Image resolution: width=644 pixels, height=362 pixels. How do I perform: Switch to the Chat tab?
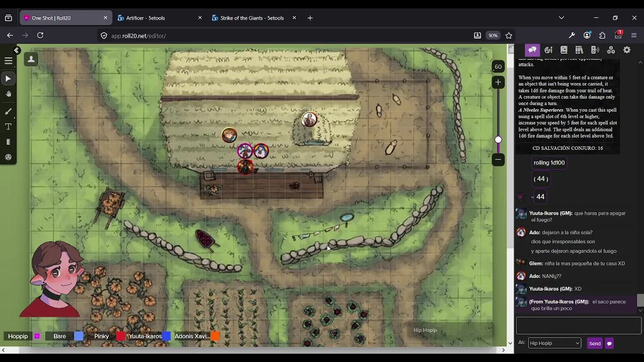pyautogui.click(x=532, y=50)
